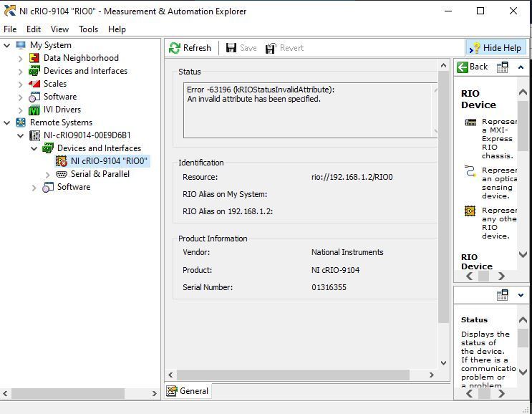Select the Data Neighborhood tree item
The height and width of the screenshot is (414, 532).
pyautogui.click(x=81, y=58)
